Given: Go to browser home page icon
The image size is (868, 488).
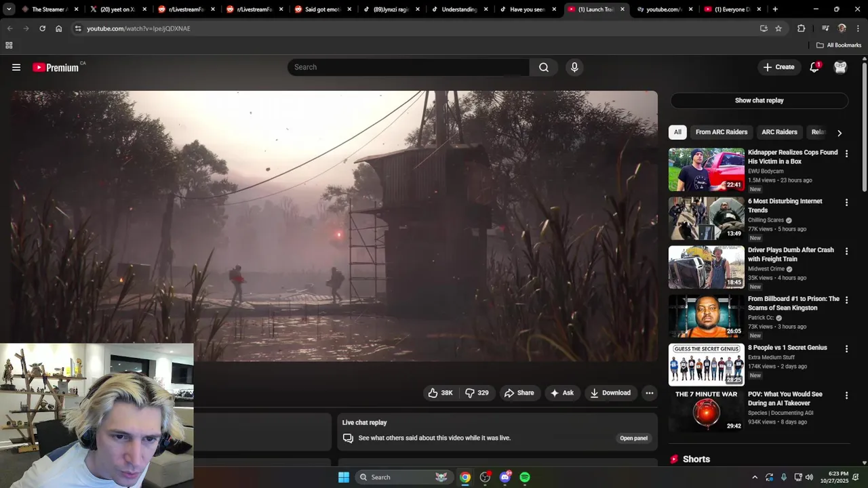Looking at the screenshot, I should 59,28.
